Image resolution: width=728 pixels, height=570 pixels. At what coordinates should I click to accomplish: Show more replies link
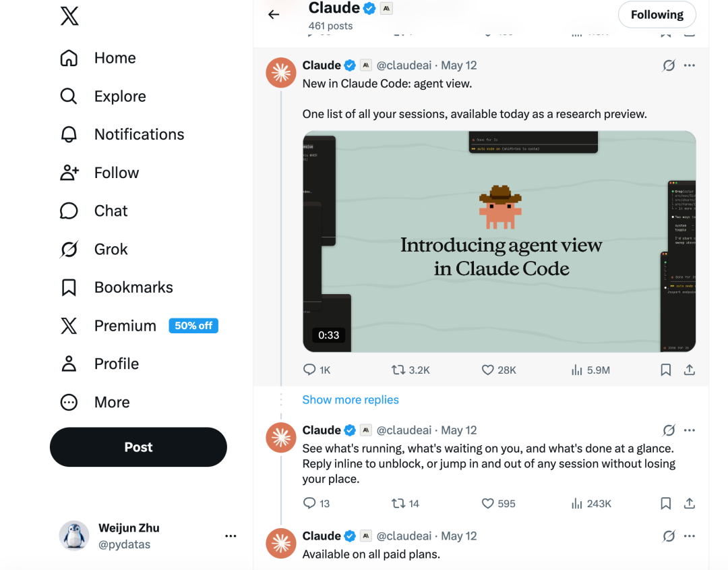point(351,400)
